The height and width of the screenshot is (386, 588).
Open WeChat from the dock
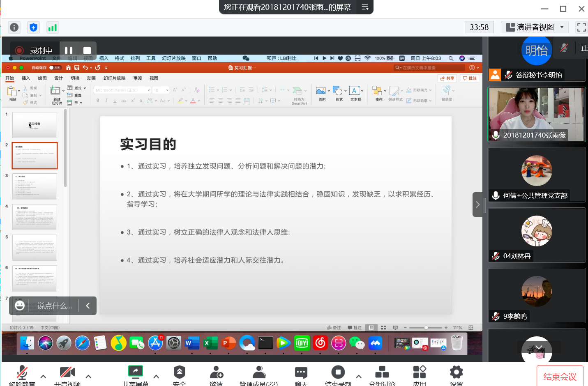pos(357,343)
